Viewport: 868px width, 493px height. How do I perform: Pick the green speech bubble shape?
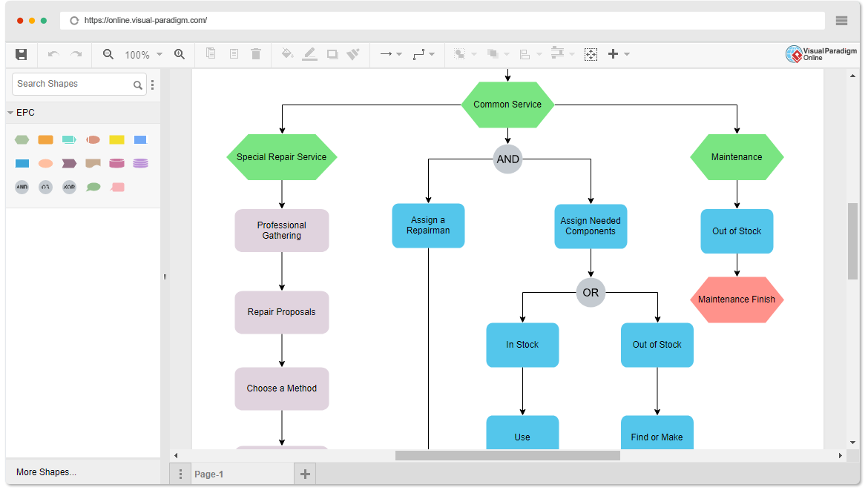[93, 187]
